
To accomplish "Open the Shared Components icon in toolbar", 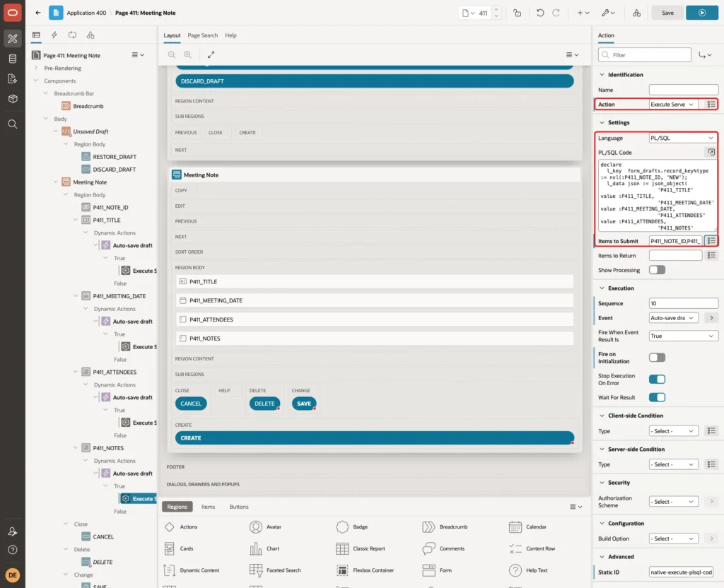I will click(x=637, y=13).
